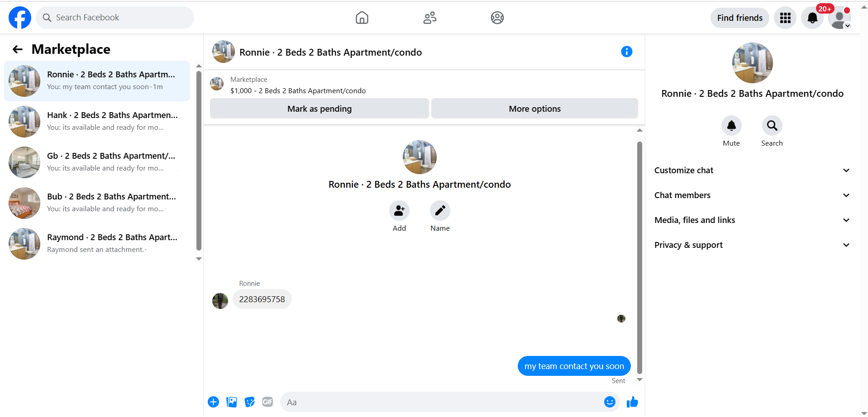Screen dimensions: 868x417
Task: Choose a GIF in composer
Action: coord(267,402)
